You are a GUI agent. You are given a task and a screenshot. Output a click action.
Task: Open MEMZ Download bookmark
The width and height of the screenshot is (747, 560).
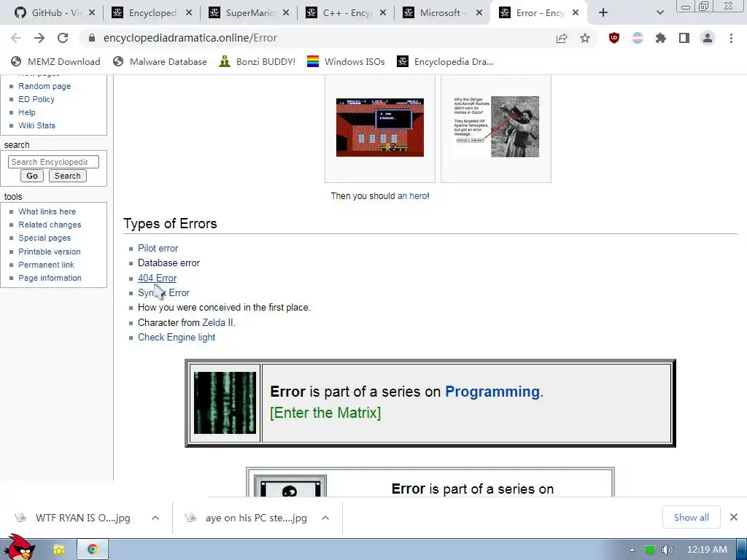coord(55,61)
